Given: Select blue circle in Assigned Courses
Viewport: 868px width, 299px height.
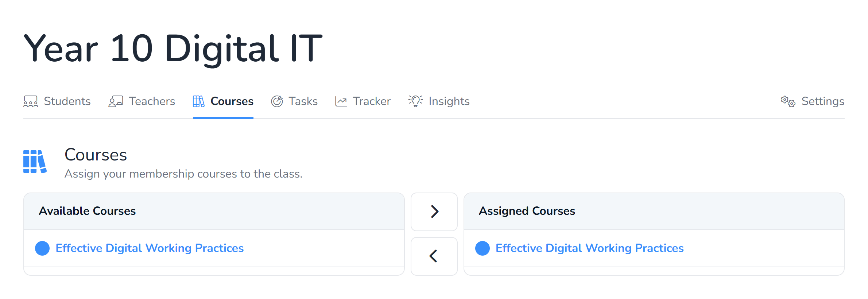Looking at the screenshot, I should tap(483, 248).
